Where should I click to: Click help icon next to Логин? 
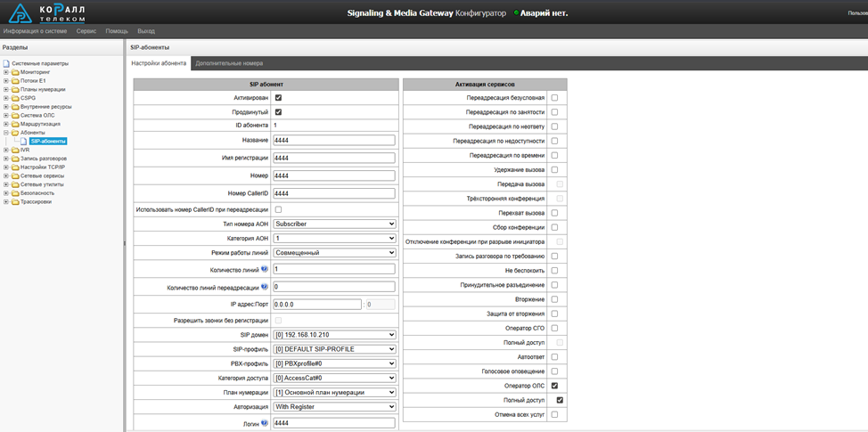[x=265, y=422]
